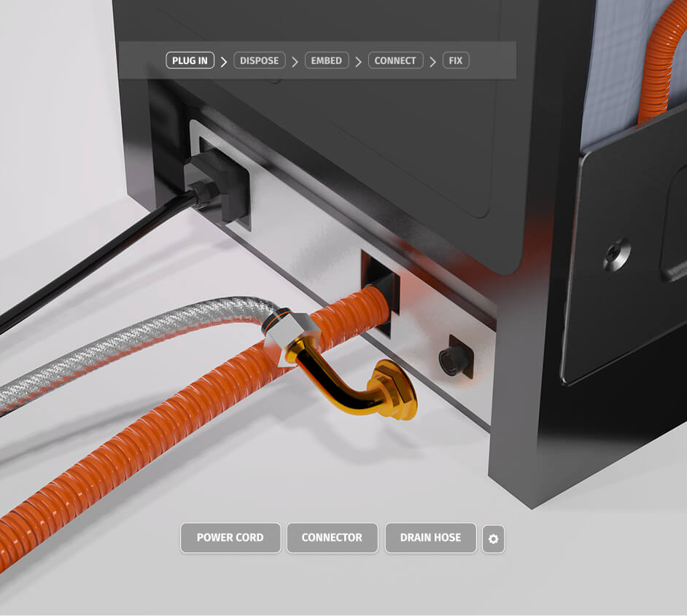Screen dimensions: 687x616
Task: Switch to the EMBED step
Action: pyautogui.click(x=326, y=61)
